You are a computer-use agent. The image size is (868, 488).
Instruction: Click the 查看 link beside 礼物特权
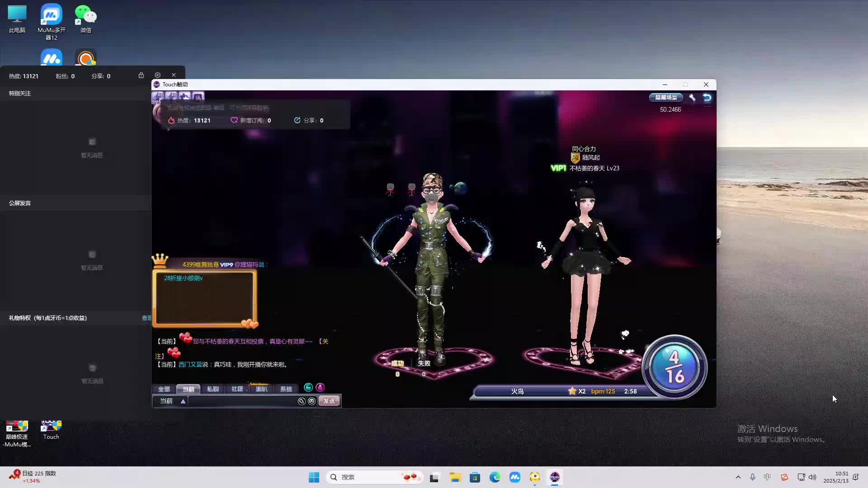coord(146,318)
